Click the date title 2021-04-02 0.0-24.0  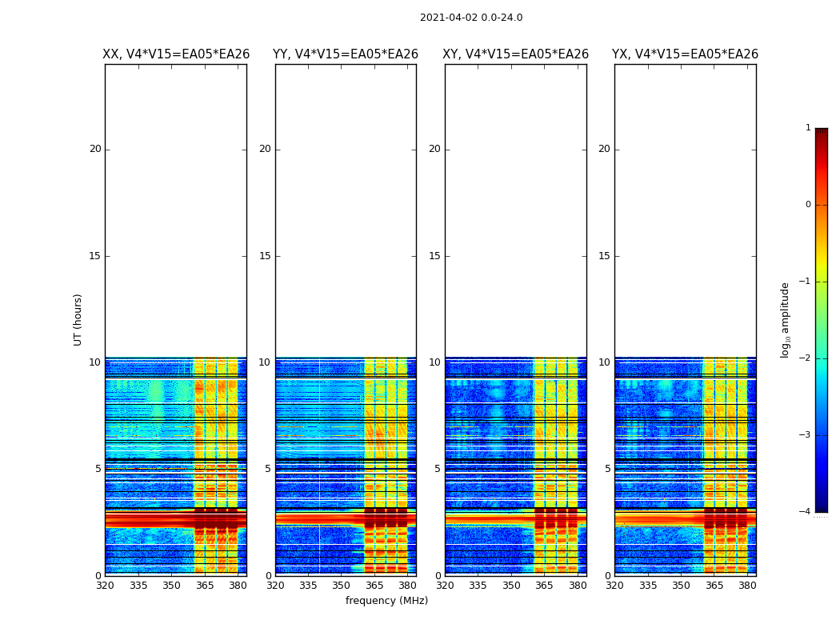[471, 18]
